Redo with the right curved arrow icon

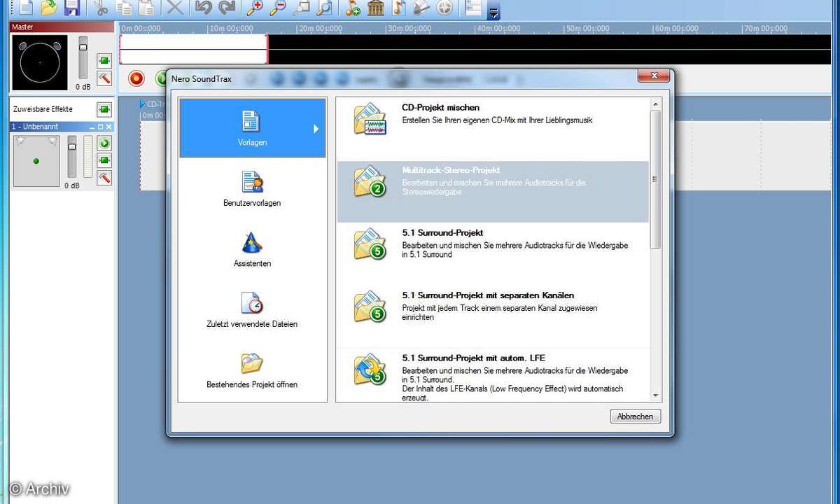click(226, 8)
